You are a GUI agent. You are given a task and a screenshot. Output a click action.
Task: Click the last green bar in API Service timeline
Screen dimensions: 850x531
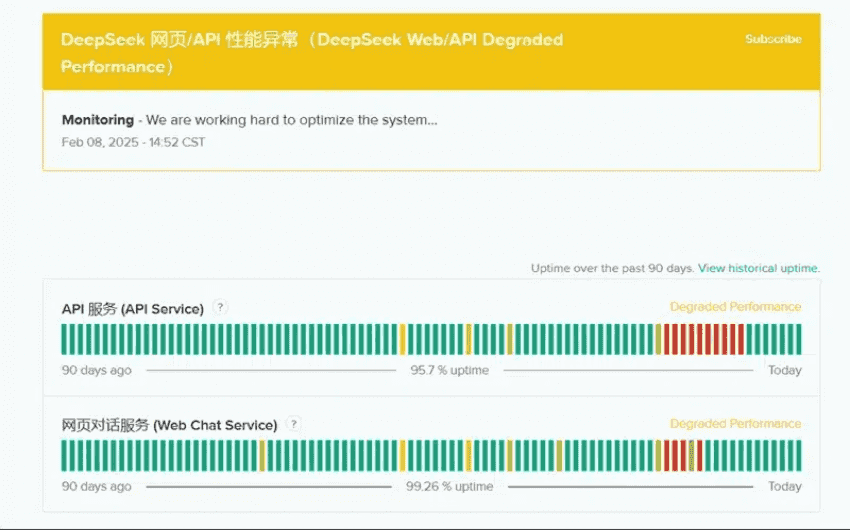click(x=798, y=339)
